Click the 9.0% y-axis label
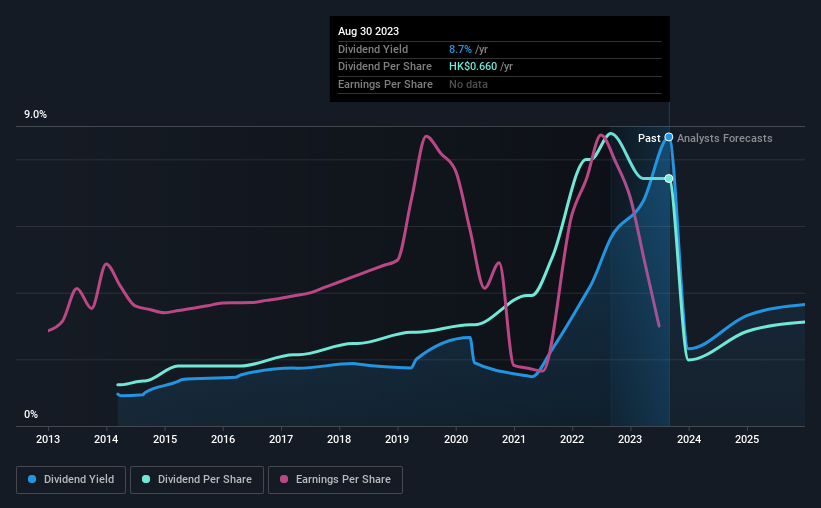The height and width of the screenshot is (508, 821). pyautogui.click(x=35, y=115)
